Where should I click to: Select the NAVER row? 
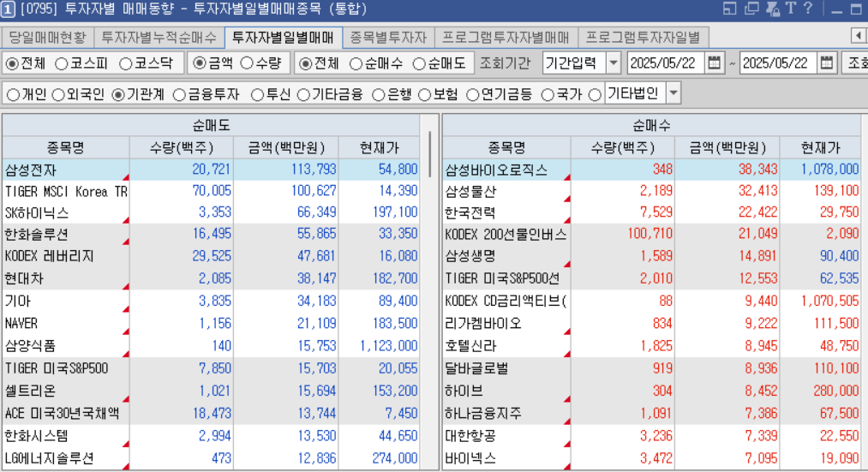[x=210, y=323]
